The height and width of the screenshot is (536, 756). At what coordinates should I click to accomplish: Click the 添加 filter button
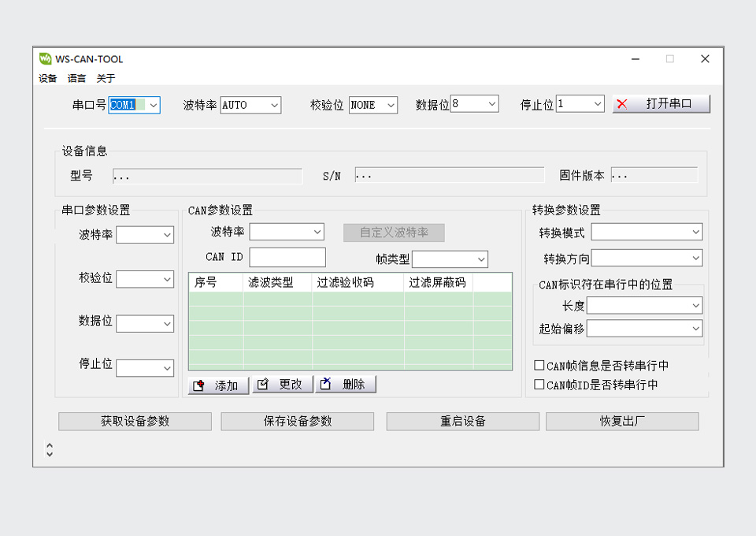click(218, 385)
